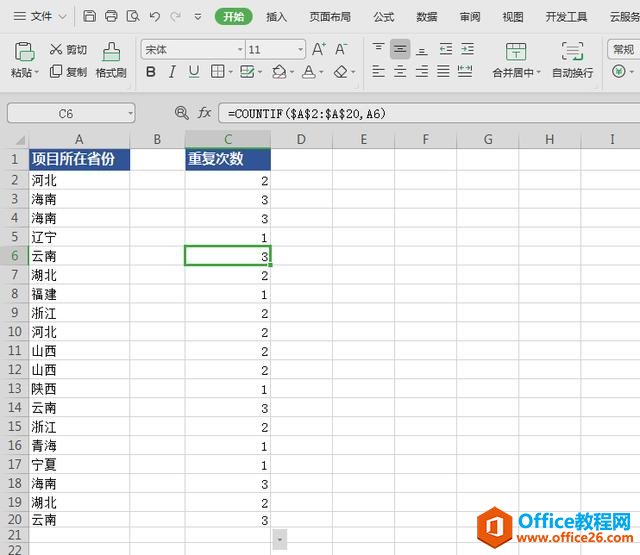Image resolution: width=640 pixels, height=555 pixels.
Task: Select cell containing 青海
Action: (x=79, y=445)
